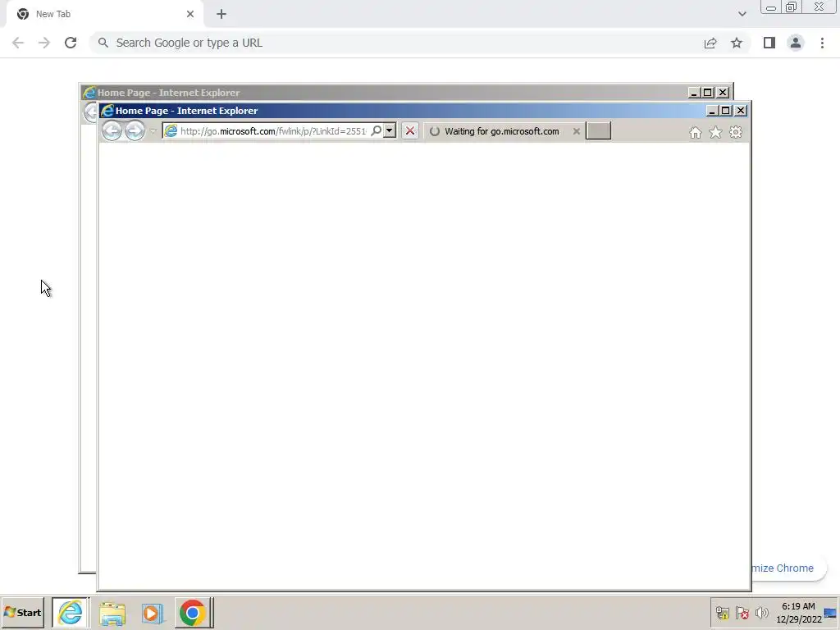Click the IE Home icon
Screen dimensions: 840x630
696,132
